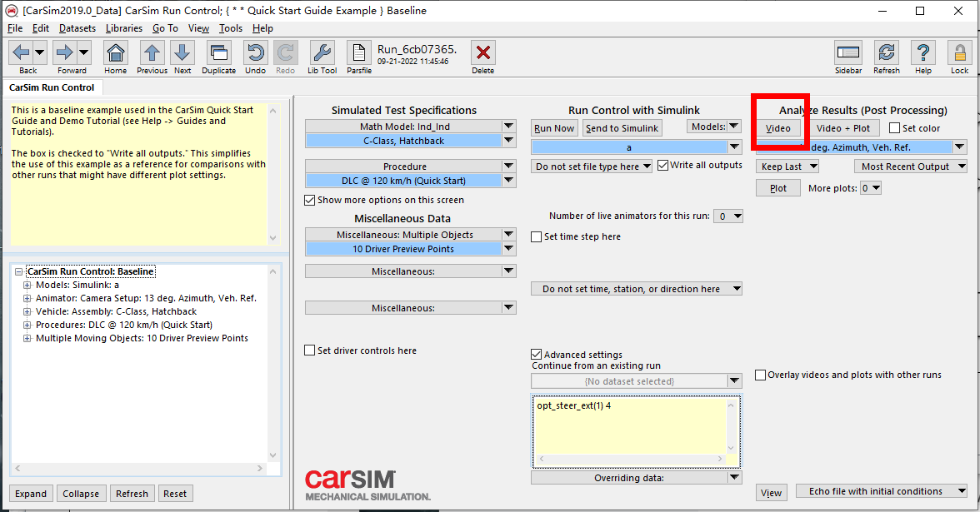Enable Set color checkbox
The width and height of the screenshot is (980, 512).
click(894, 128)
